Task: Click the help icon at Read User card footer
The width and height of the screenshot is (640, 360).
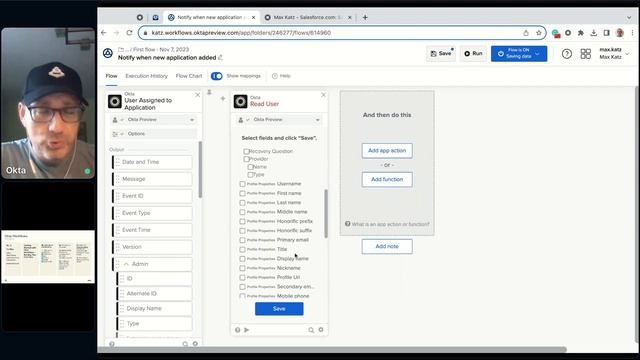Action: pyautogui.click(x=238, y=330)
